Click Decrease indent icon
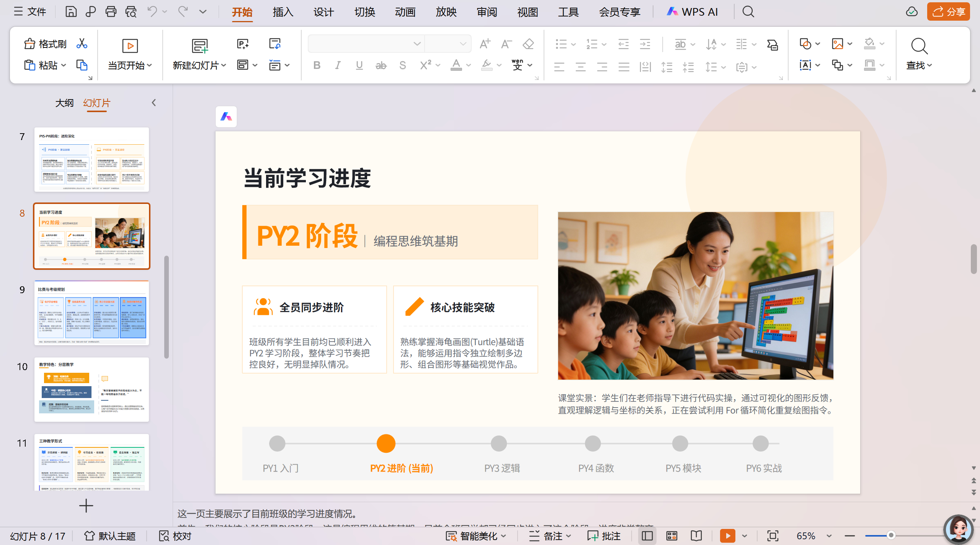This screenshot has width=980, height=545. pyautogui.click(x=624, y=44)
